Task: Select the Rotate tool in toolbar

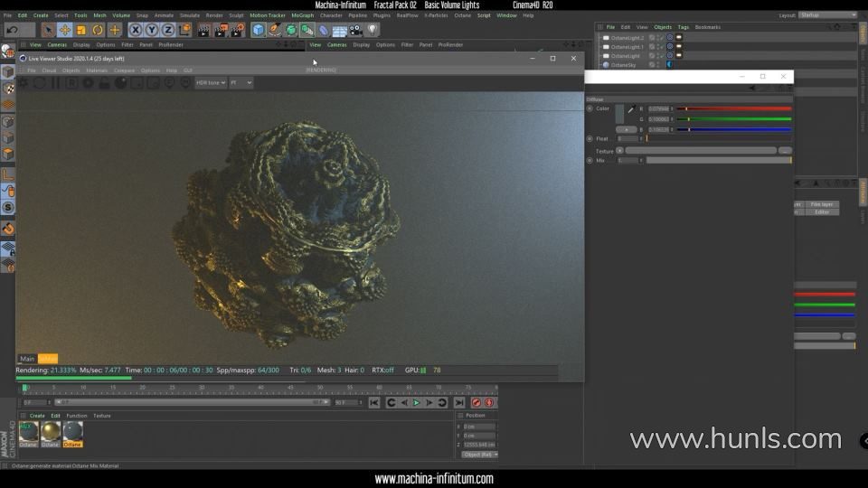Action: point(98,30)
